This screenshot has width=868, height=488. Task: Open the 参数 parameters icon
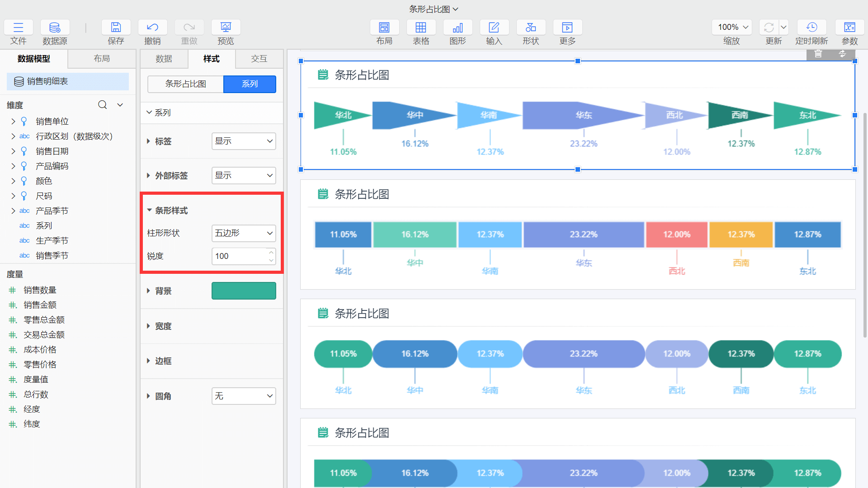(849, 28)
